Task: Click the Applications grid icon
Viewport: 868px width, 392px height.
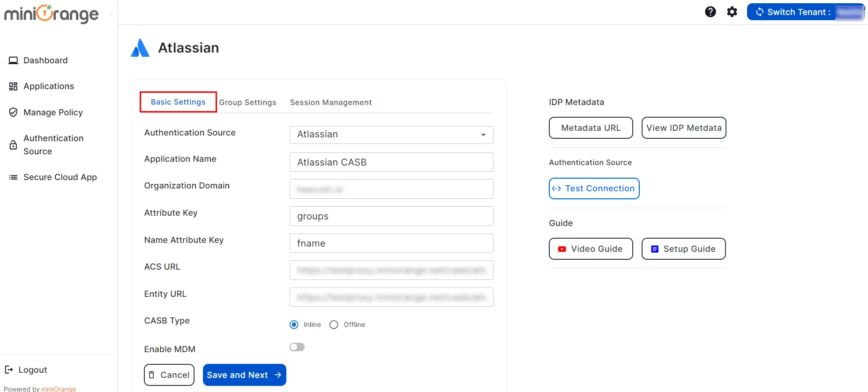Action: click(13, 86)
